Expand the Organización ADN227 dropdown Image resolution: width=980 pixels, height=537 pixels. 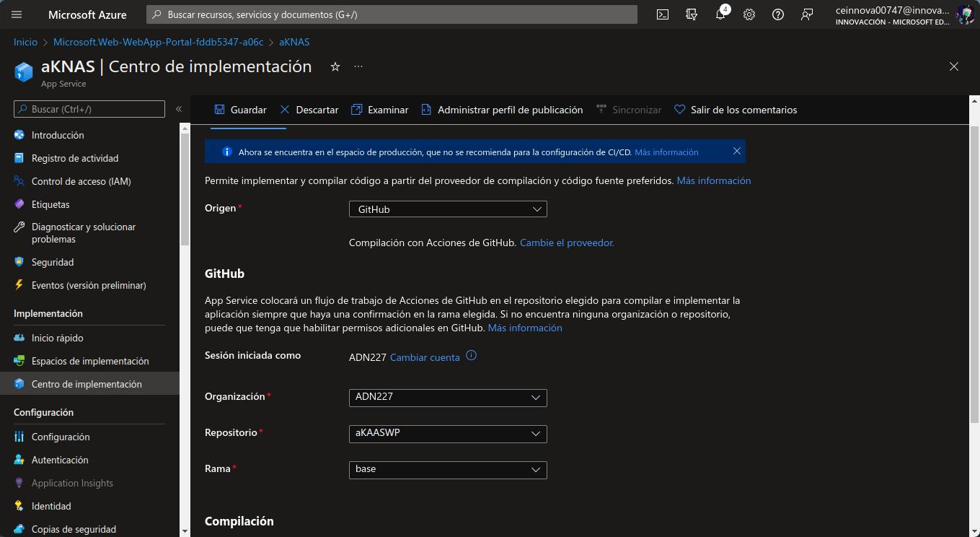pyautogui.click(x=448, y=398)
